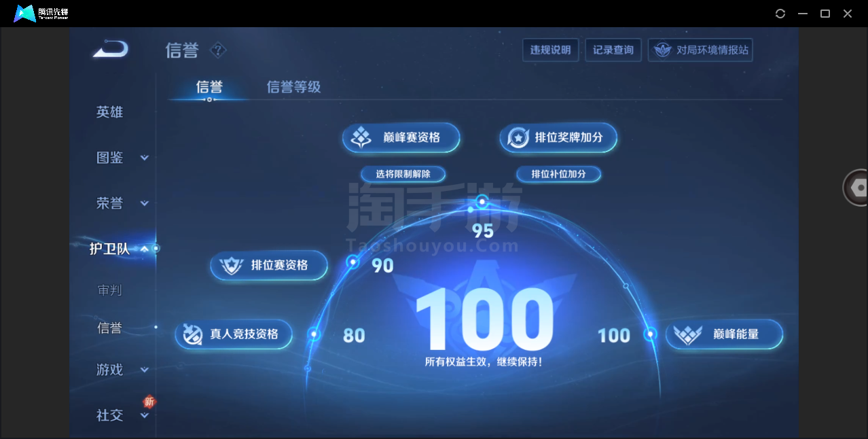Click the refresh icon in title bar
Image resolution: width=868 pixels, height=439 pixels.
(x=780, y=14)
